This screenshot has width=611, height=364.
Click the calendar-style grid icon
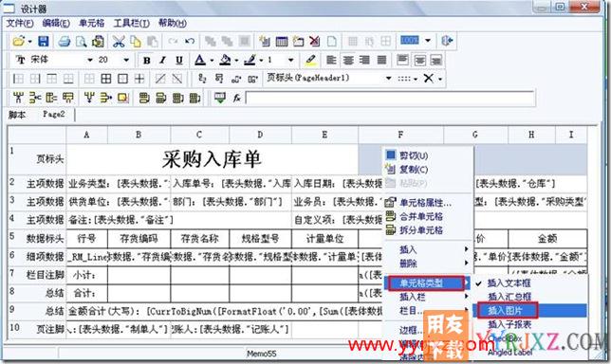[x=282, y=41]
